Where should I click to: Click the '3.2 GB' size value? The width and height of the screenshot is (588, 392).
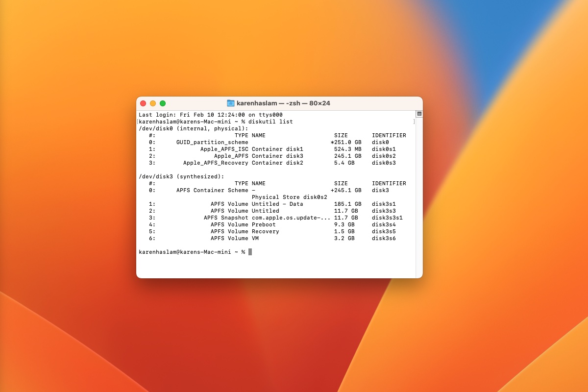click(x=344, y=238)
